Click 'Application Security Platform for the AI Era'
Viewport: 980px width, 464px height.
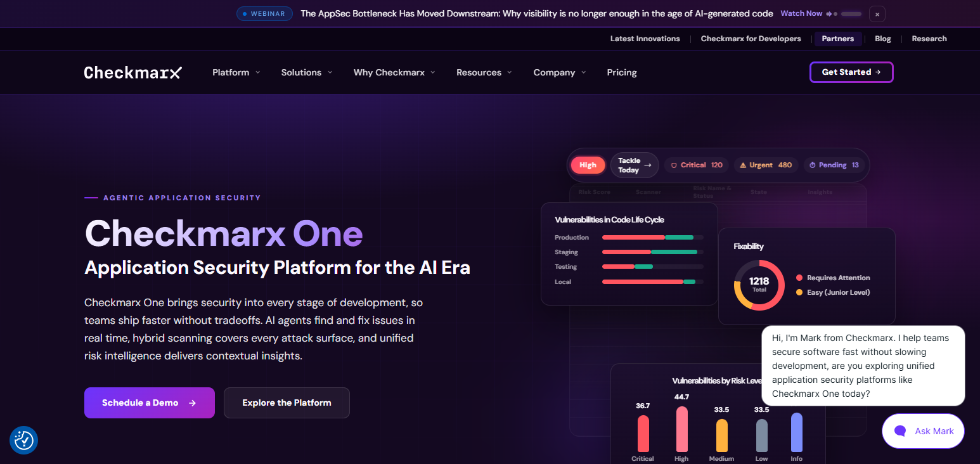pyautogui.click(x=278, y=267)
